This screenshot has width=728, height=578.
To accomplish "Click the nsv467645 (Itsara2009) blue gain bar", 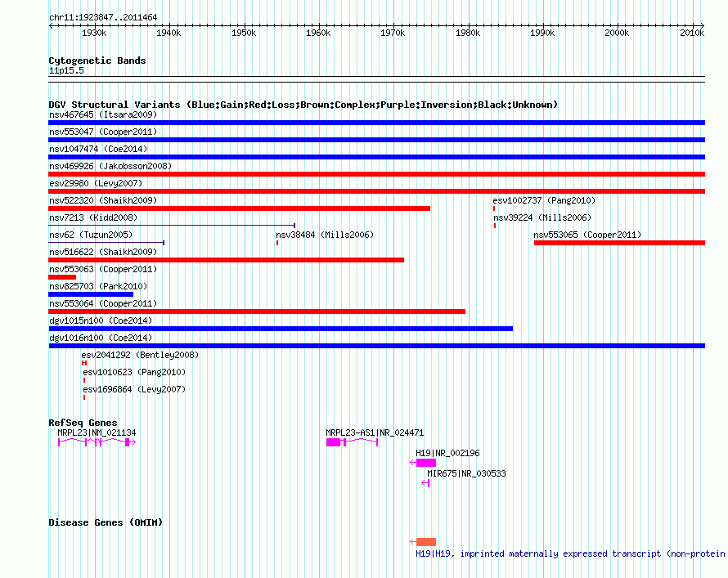I will point(376,123).
